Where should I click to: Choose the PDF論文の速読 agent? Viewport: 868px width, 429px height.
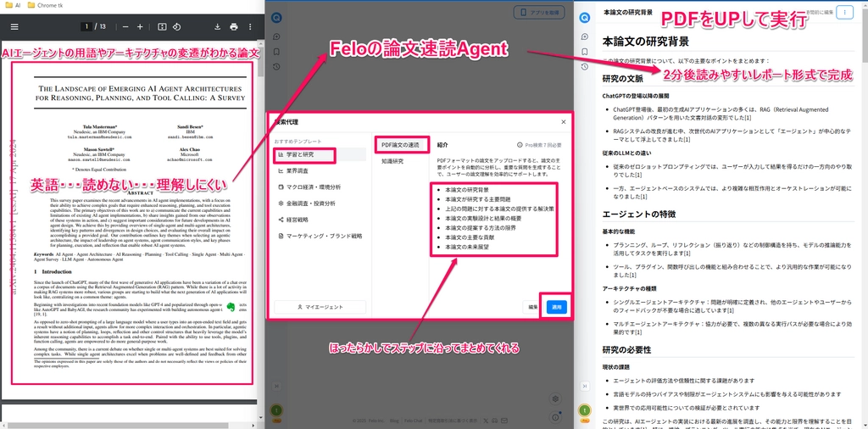pyautogui.click(x=402, y=144)
